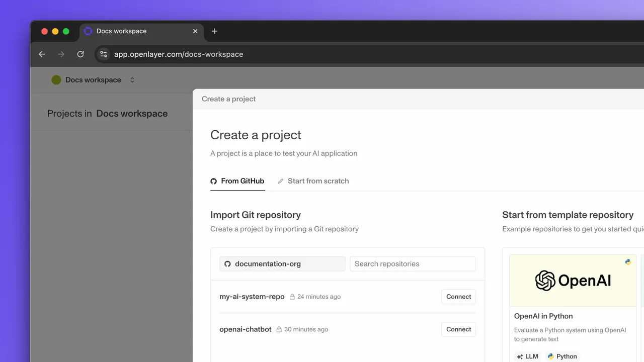The height and width of the screenshot is (362, 644).
Task: Click the pencil icon on Start from scratch
Action: tap(281, 181)
